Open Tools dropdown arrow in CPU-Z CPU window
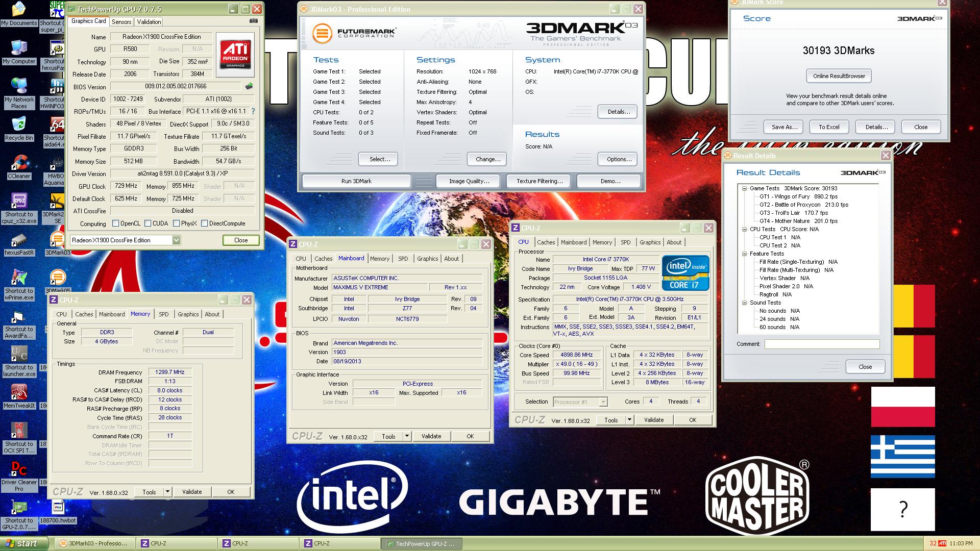Viewport: 980px width, 551px height. coord(629,420)
